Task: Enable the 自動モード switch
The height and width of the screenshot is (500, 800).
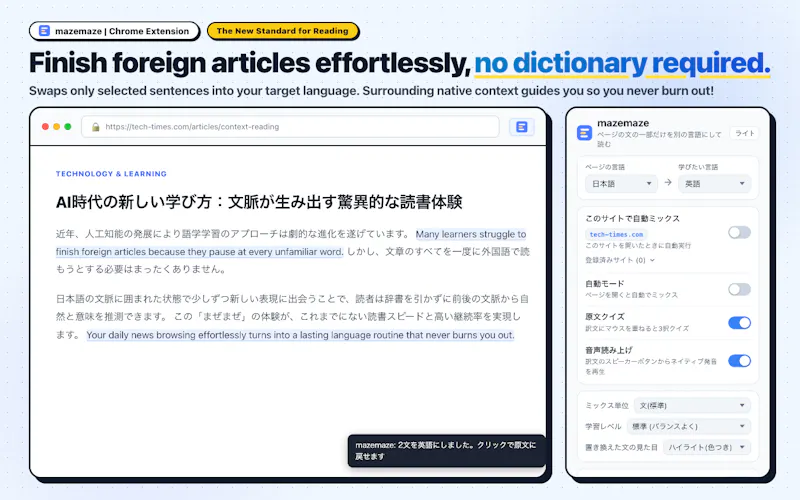Action: [x=739, y=289]
